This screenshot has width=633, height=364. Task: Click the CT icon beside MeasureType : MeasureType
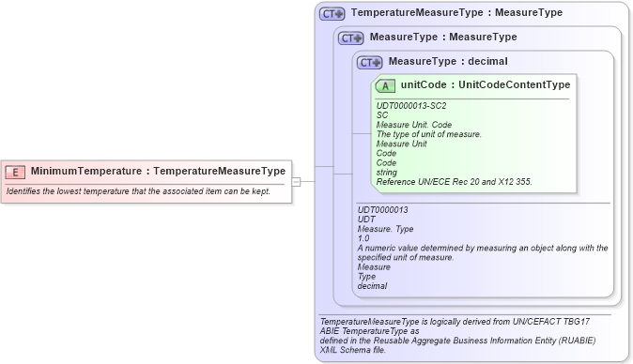click(350, 38)
